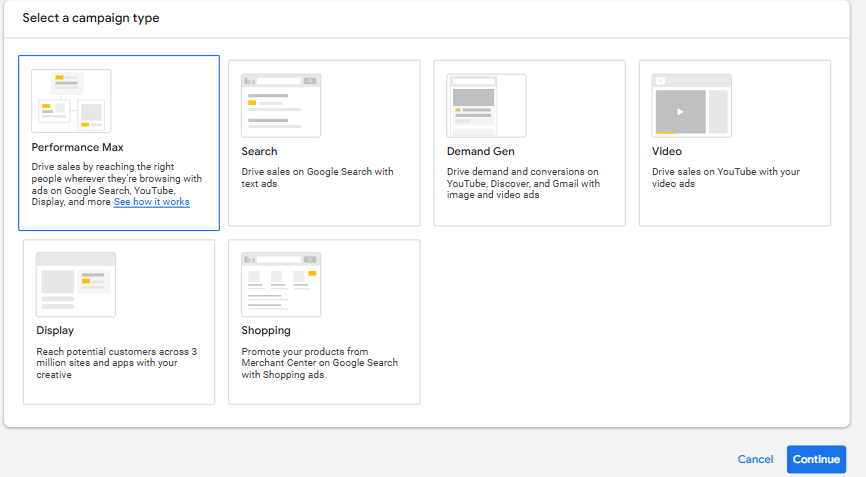Open the See how it works link
Screen dimensions: 866x477
[152, 202]
